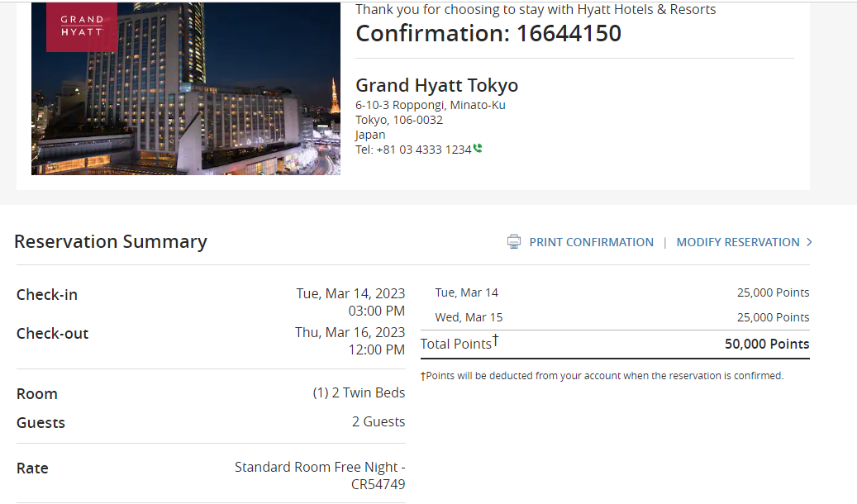The height and width of the screenshot is (504, 857).
Task: Click the Modify Reservation link
Action: (737, 242)
